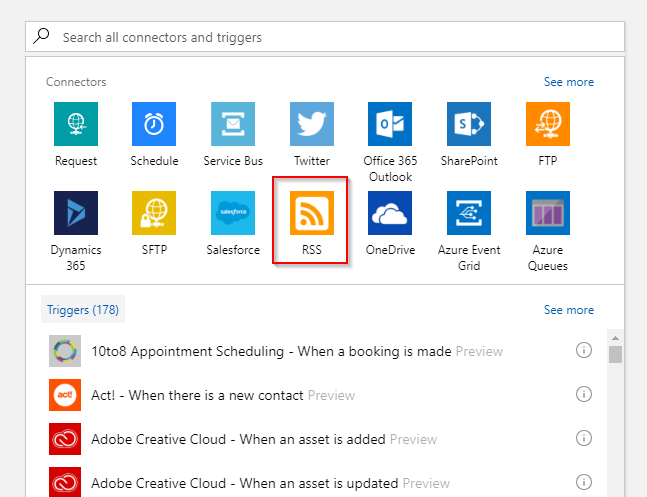Open the Salesforce connector icon
647x497 pixels.
point(233,213)
